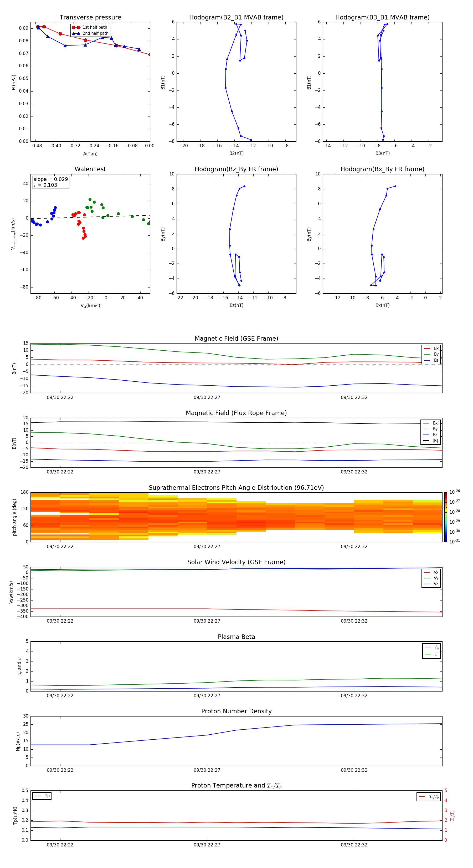
Task: Click the 'Hodogram(Bx_By FR frame)' title
Action: point(382,169)
